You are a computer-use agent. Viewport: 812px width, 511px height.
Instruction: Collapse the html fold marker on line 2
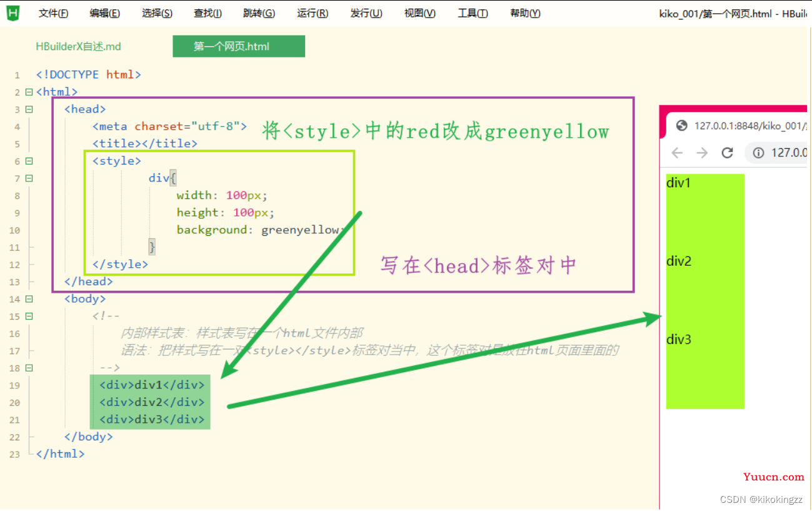pyautogui.click(x=29, y=92)
